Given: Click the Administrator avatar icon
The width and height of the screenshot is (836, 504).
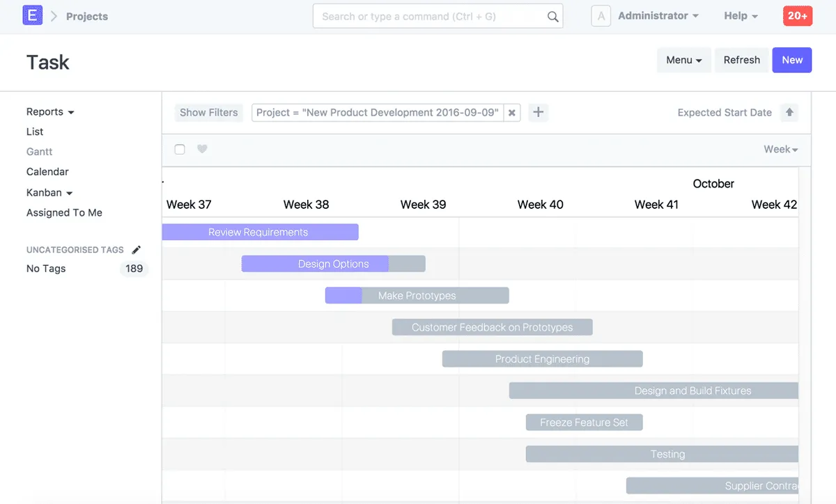Looking at the screenshot, I should 601,16.
